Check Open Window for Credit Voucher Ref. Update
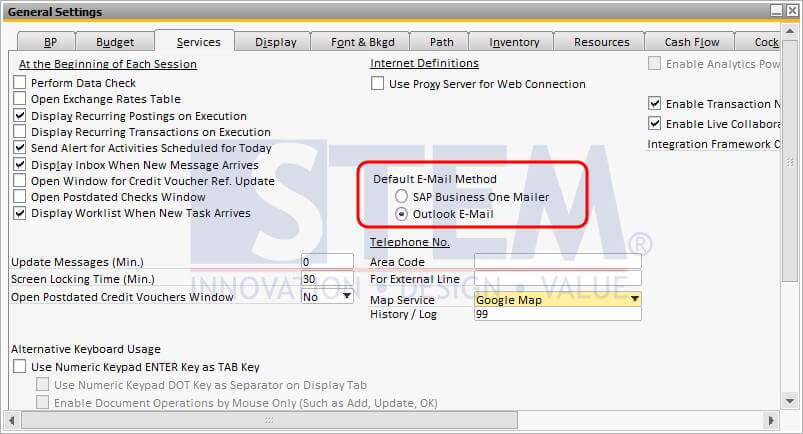The width and height of the screenshot is (803, 434). (x=19, y=180)
